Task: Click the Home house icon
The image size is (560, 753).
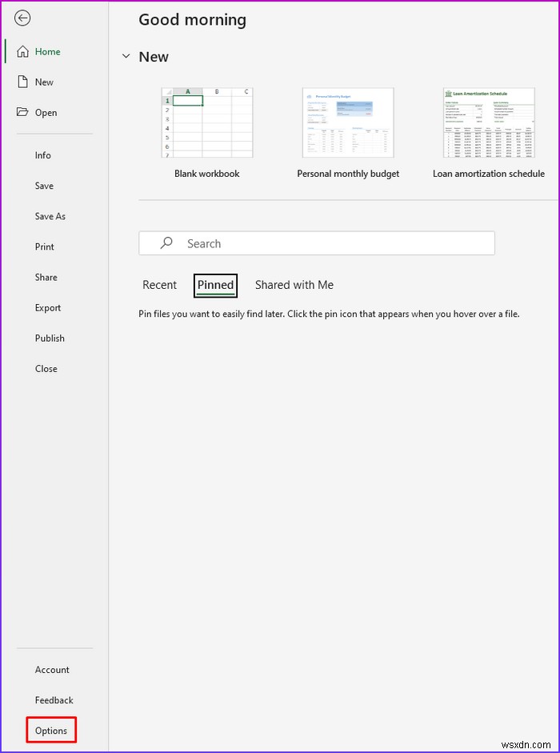Action: (22, 51)
